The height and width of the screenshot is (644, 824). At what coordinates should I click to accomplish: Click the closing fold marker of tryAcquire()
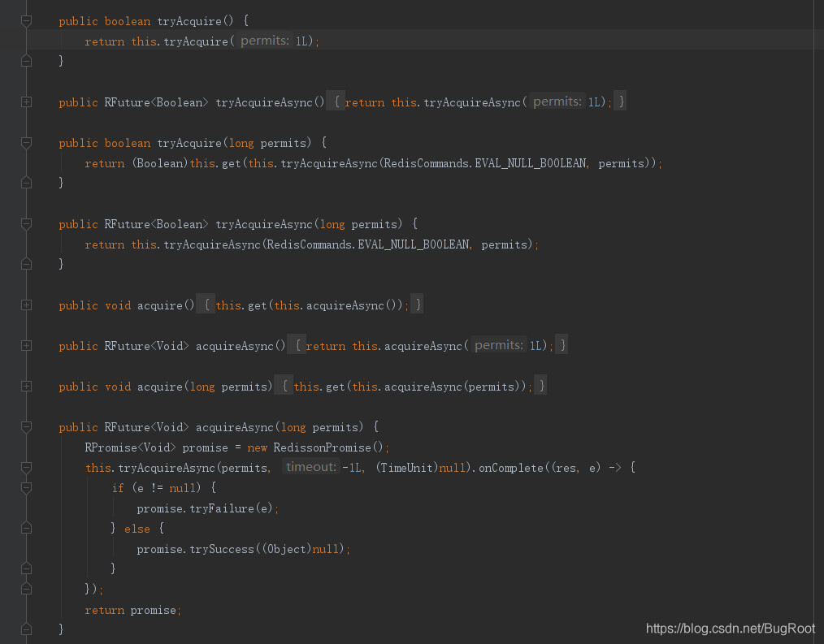click(26, 62)
